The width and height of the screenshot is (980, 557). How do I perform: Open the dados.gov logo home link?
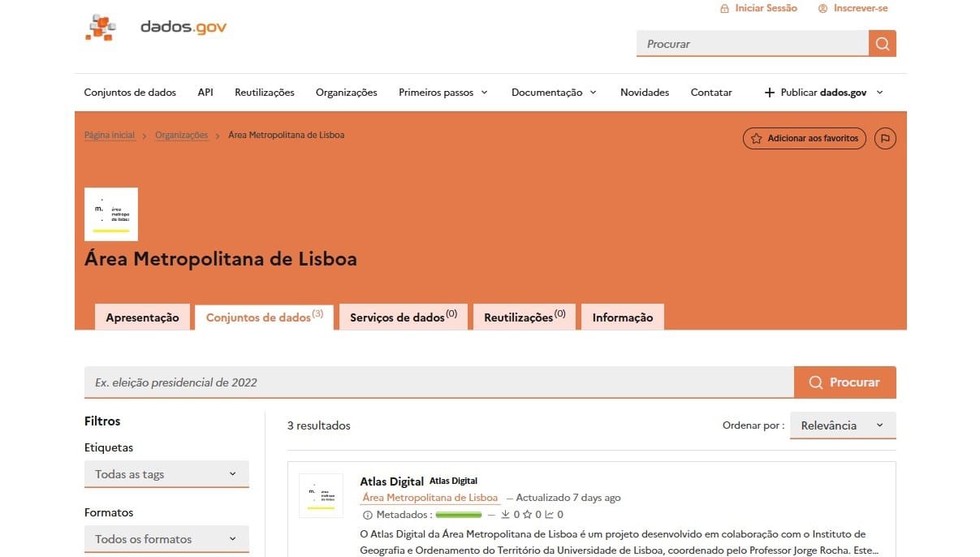pyautogui.click(x=156, y=28)
